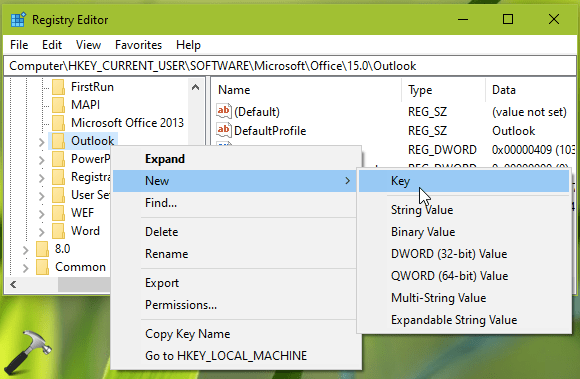This screenshot has width=580, height=379.
Task: Click the Outlook folder icon
Action: (x=58, y=141)
